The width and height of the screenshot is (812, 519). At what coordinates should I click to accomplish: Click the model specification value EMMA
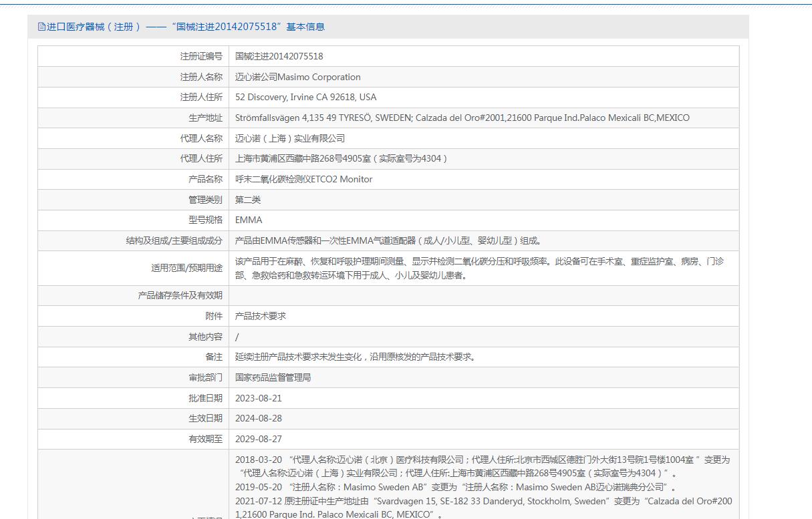[x=249, y=220]
